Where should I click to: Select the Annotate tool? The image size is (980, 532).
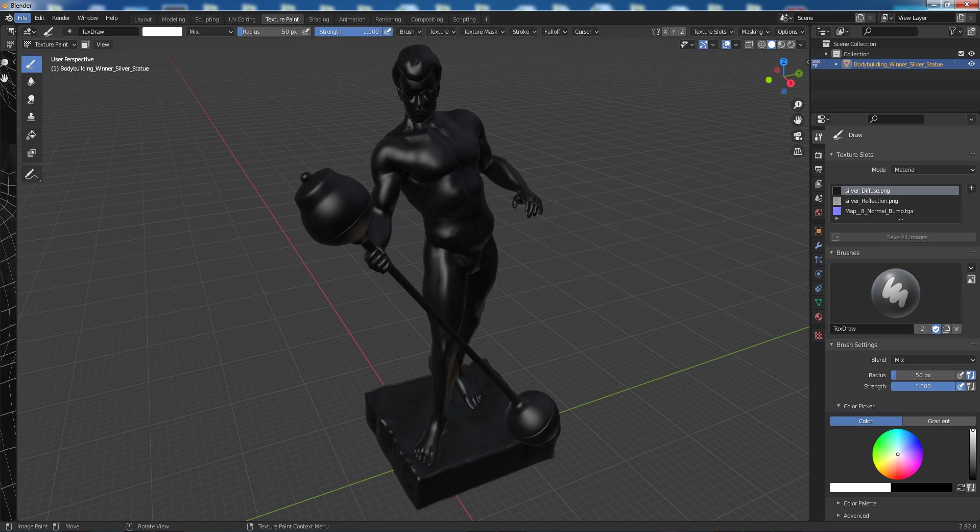(31, 175)
